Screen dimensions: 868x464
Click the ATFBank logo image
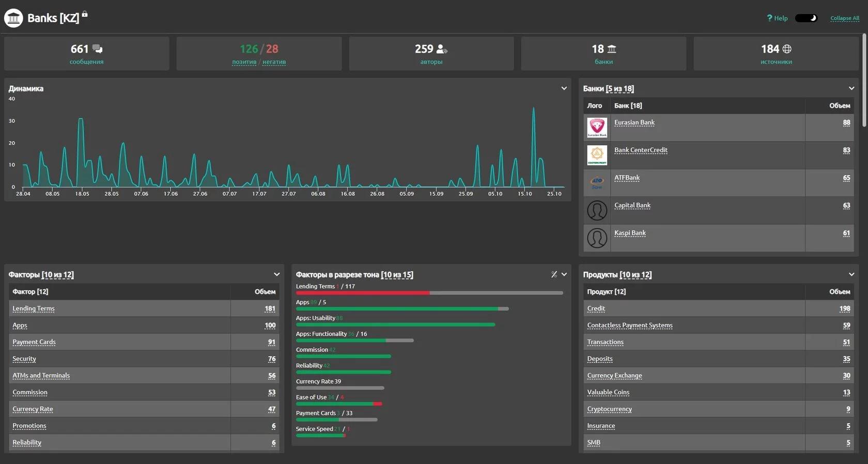[597, 182]
